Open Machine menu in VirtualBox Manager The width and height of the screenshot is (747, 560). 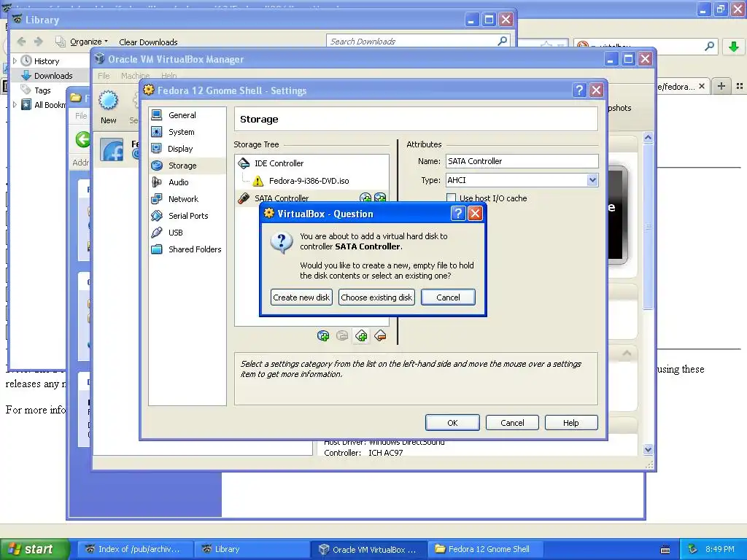click(x=135, y=76)
